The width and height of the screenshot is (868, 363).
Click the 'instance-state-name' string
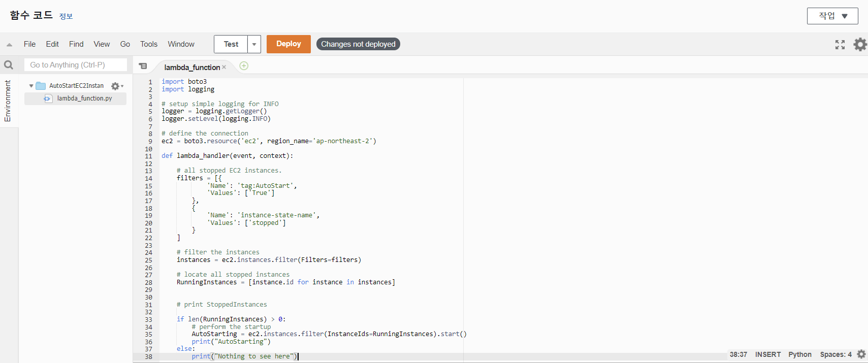pyautogui.click(x=276, y=215)
